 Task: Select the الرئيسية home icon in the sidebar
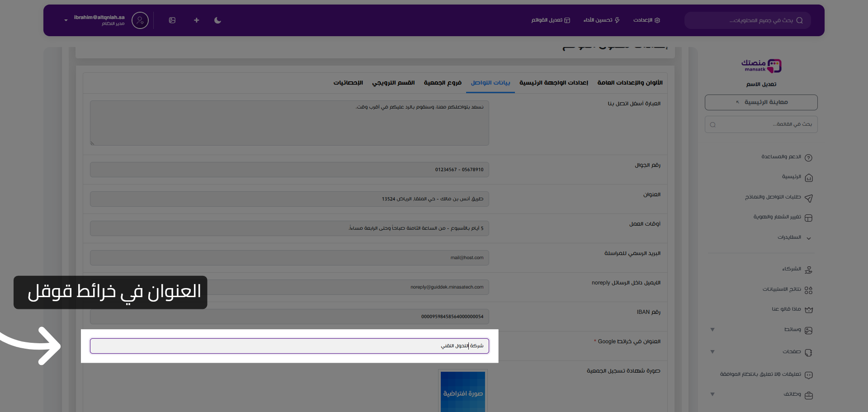click(x=809, y=177)
